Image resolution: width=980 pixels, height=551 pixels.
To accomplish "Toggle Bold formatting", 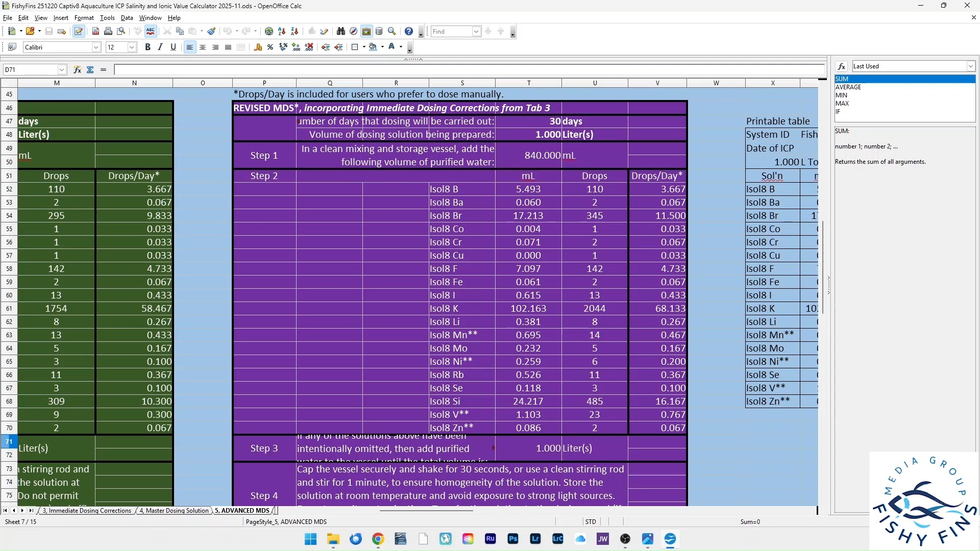I will [x=148, y=47].
